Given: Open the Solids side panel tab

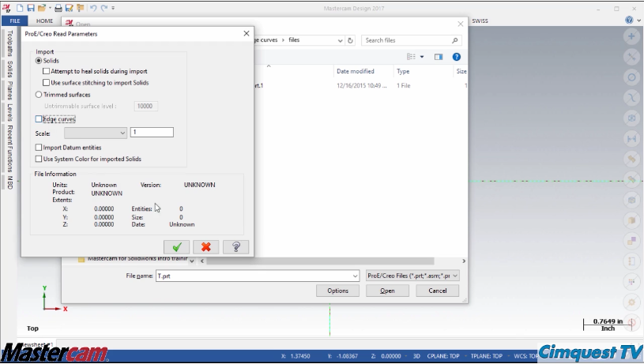Looking at the screenshot, I should pos(9,69).
